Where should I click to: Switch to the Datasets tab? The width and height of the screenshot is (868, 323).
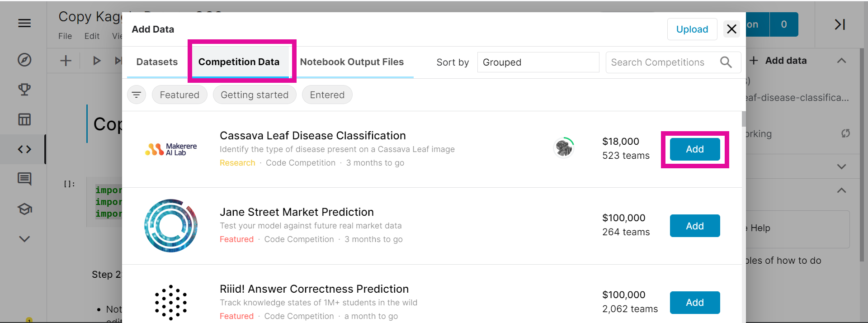(157, 62)
